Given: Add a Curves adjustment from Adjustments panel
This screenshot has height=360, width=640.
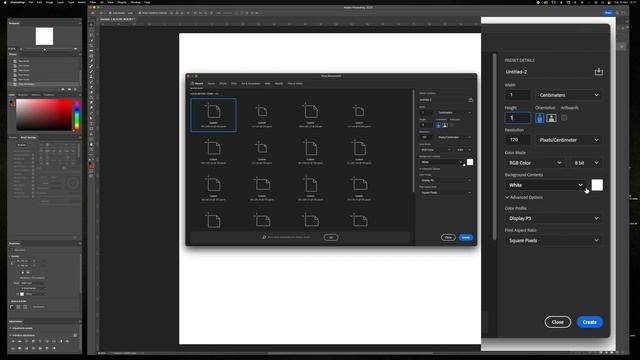Looking at the screenshot, I should point(27,341).
